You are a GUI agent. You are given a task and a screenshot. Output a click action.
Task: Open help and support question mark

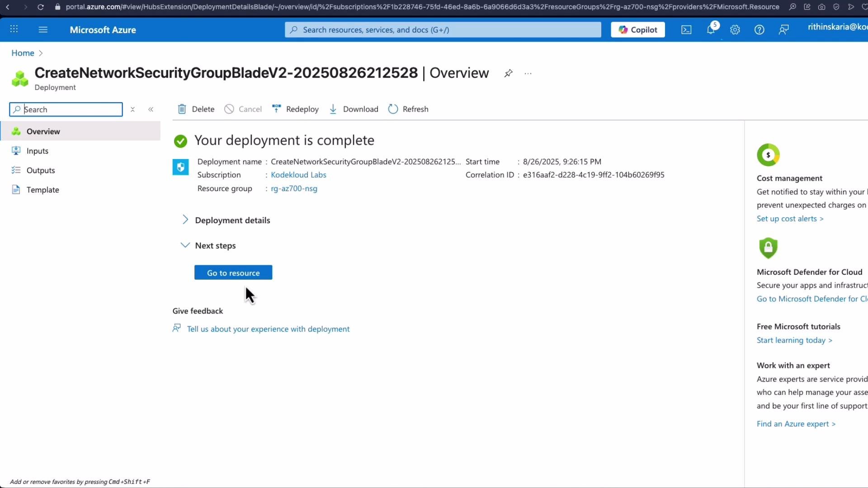coord(759,30)
